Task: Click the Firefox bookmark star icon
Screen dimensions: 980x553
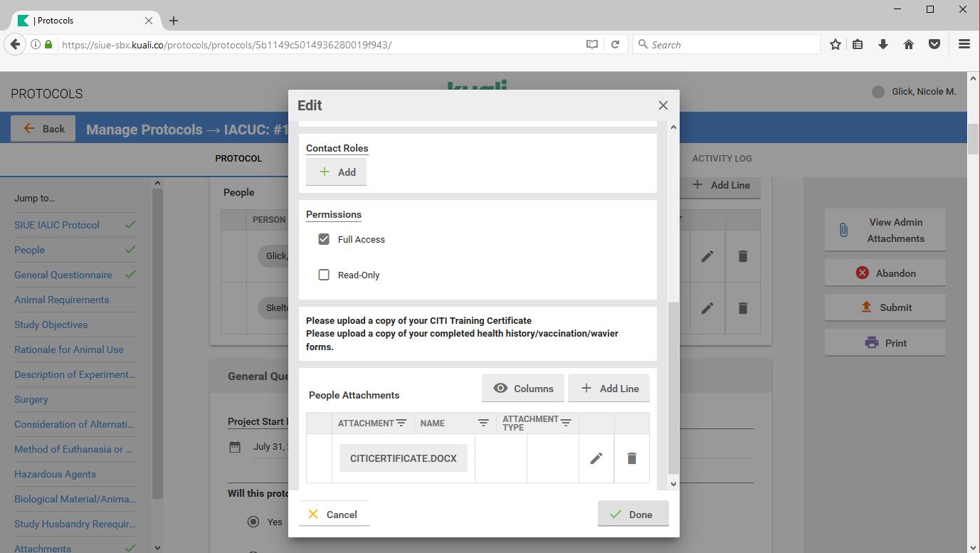Action: 836,44
